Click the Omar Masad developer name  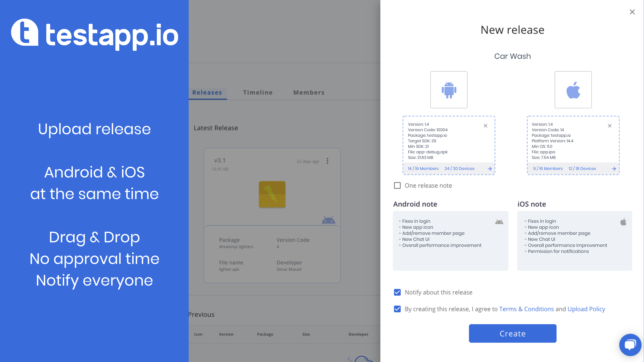pyautogui.click(x=289, y=269)
